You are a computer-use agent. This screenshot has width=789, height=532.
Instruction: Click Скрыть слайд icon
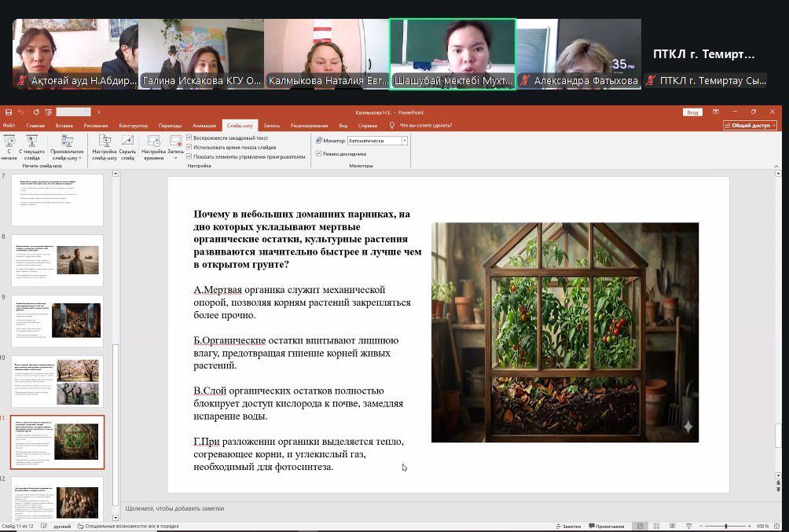tap(127, 145)
